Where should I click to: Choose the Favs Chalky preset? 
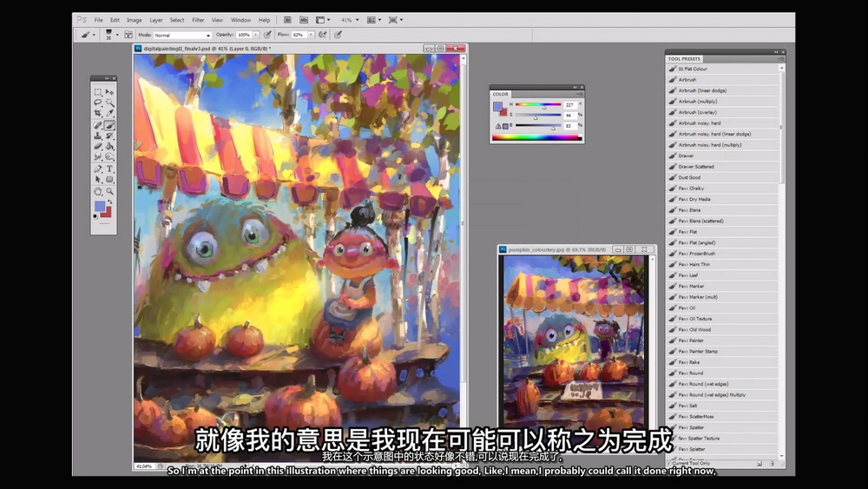click(722, 188)
